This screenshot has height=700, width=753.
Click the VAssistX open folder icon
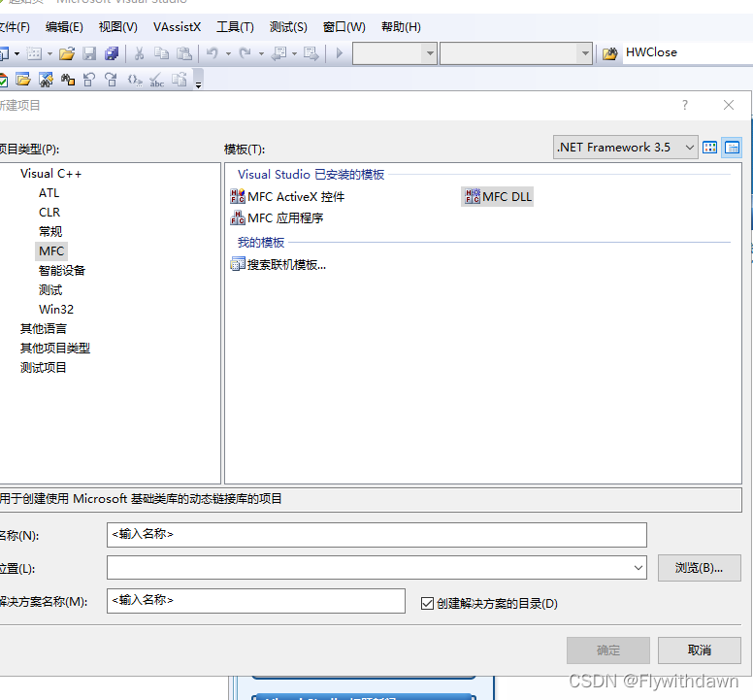23,80
